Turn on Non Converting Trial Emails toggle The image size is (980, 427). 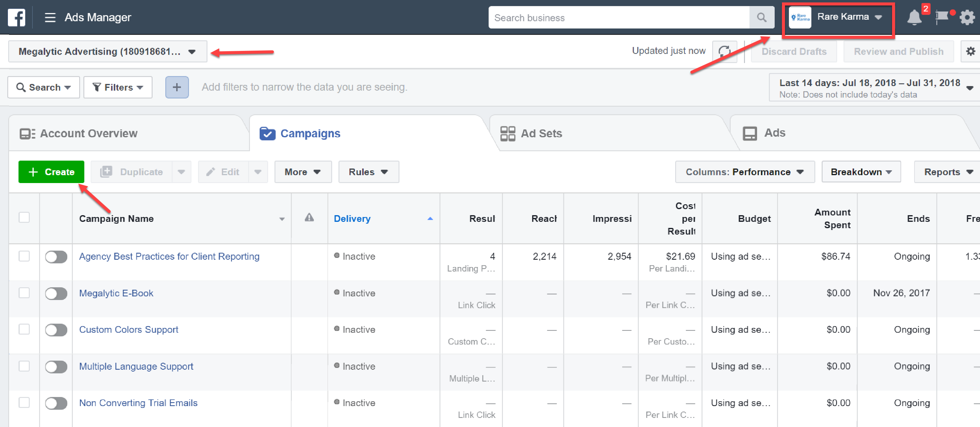[x=56, y=403]
